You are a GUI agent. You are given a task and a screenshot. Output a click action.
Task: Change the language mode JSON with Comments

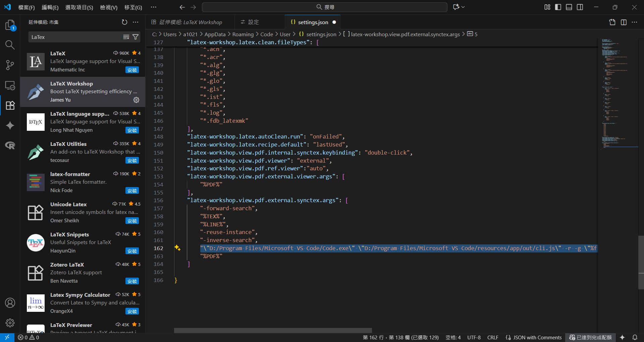coord(533,337)
